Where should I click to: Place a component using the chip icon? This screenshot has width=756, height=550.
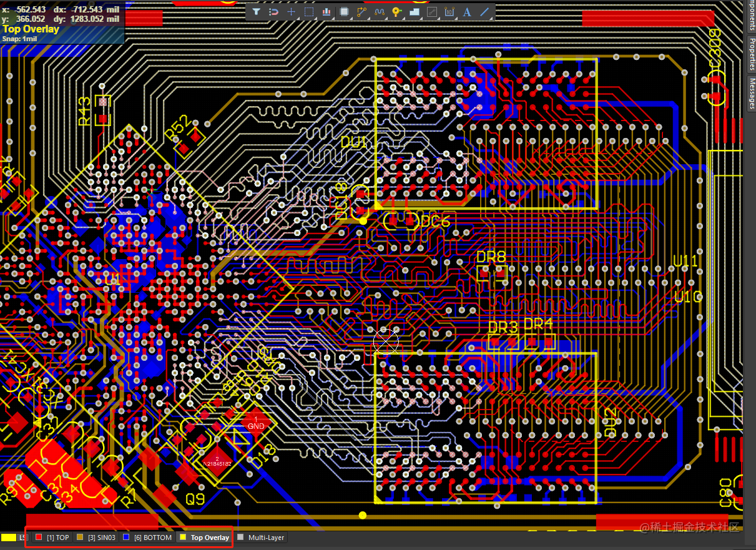[x=344, y=12]
